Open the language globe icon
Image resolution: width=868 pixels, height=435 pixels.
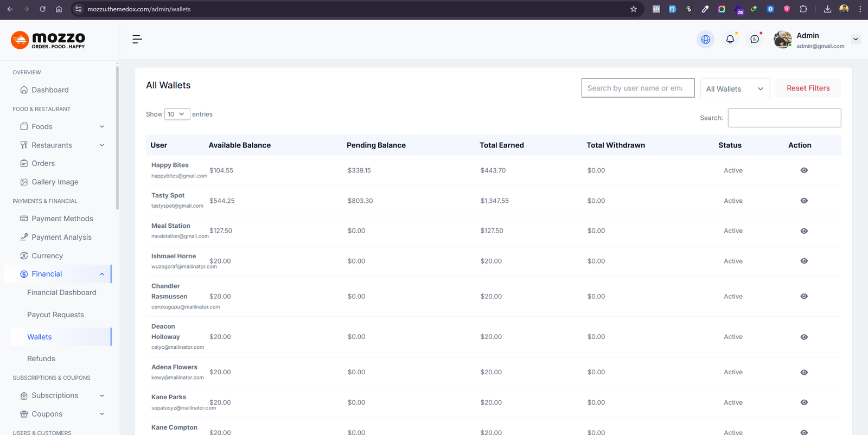click(705, 39)
